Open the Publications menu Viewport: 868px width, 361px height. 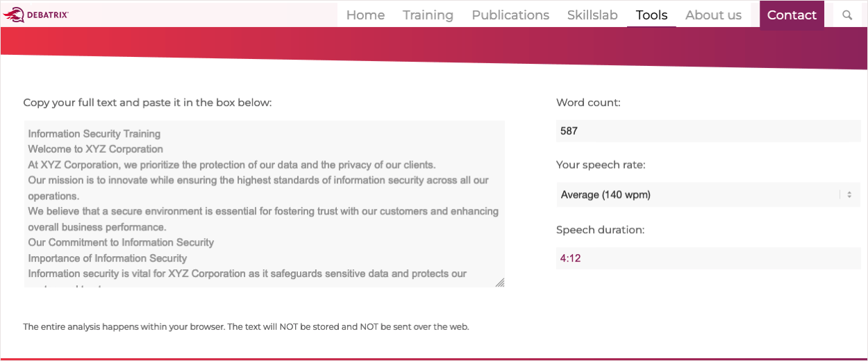(510, 15)
